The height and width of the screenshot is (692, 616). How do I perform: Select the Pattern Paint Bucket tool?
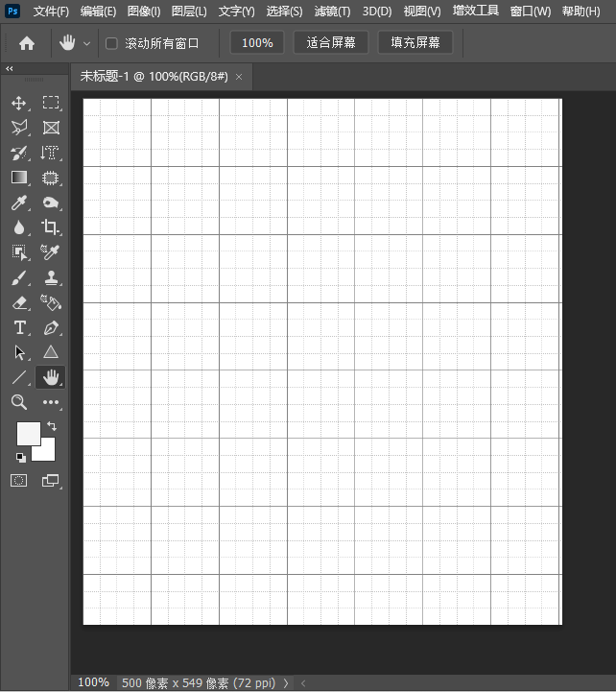click(51, 303)
